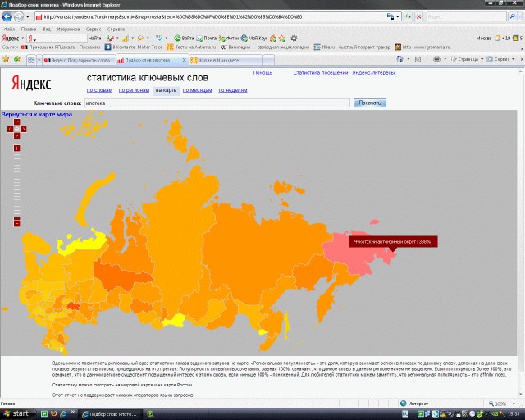525x420 pixels.
Task: Open the Избранное menu
Action: tap(68, 30)
